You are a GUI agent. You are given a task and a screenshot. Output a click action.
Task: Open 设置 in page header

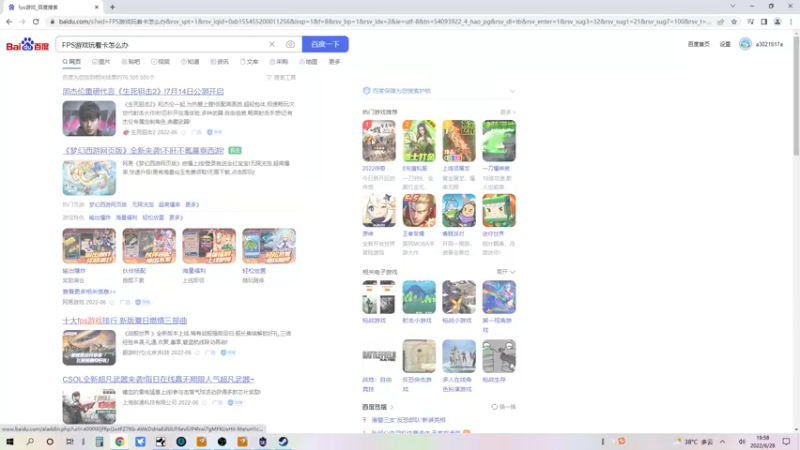point(725,44)
